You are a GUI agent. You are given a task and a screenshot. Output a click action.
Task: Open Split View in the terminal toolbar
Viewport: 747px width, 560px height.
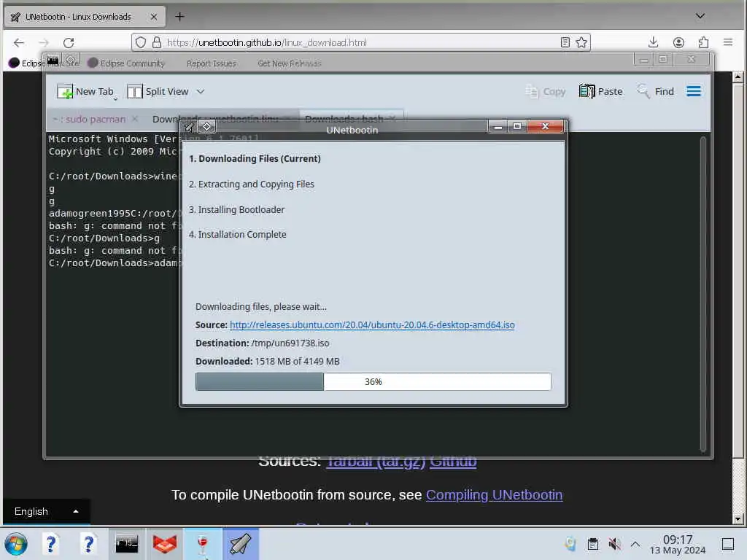pyautogui.click(x=158, y=91)
